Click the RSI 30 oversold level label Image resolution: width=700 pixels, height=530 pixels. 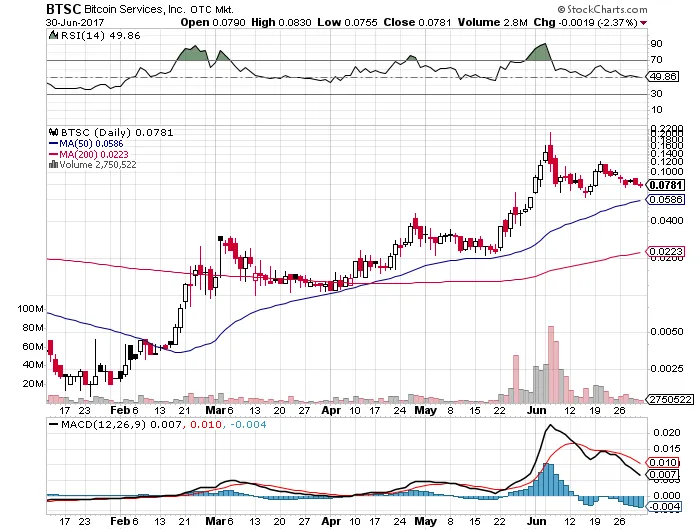tap(657, 94)
